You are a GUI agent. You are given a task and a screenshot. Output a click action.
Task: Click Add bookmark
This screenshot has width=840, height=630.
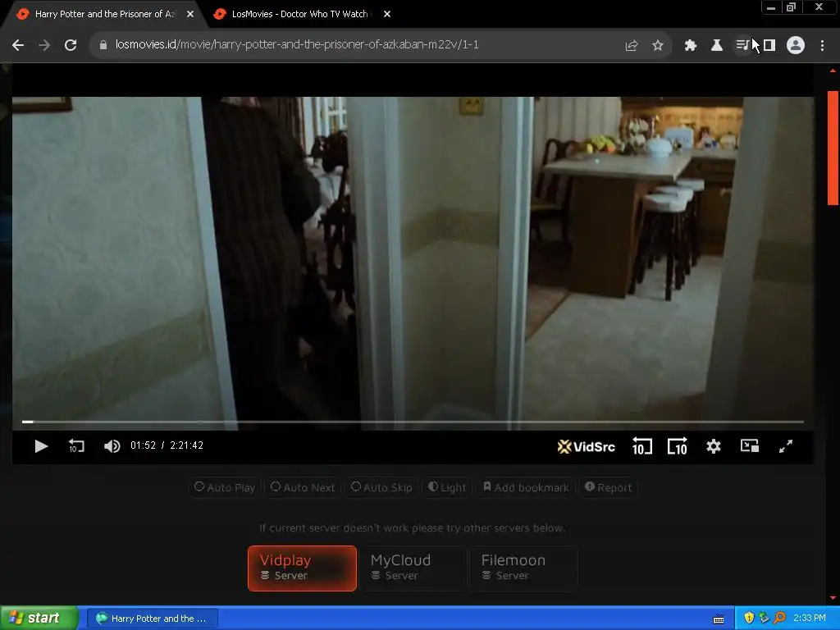(x=526, y=487)
